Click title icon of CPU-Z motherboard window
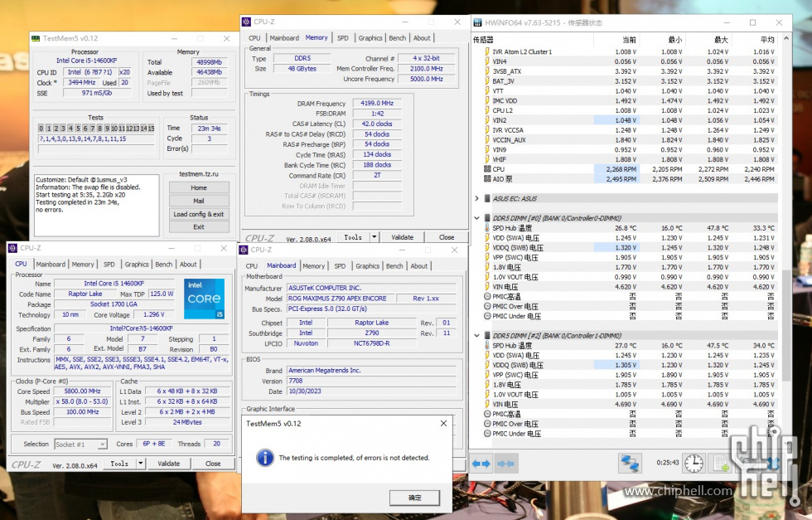 tap(244, 250)
